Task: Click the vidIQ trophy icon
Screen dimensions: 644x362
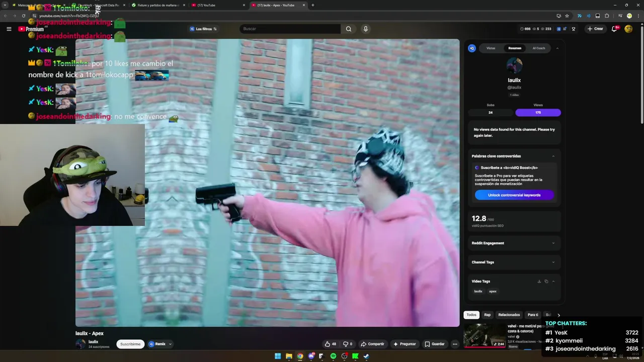Action: [574, 29]
